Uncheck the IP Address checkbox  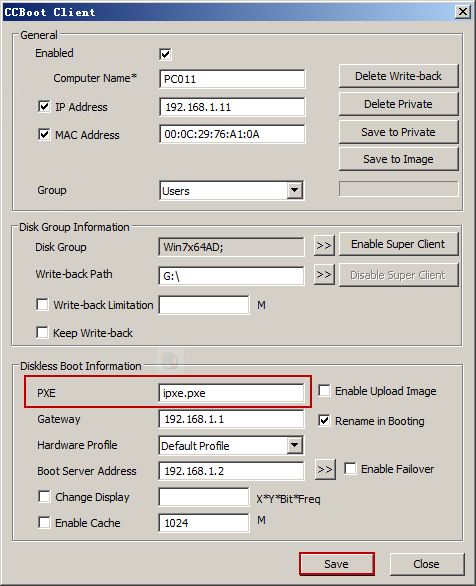click(x=44, y=107)
